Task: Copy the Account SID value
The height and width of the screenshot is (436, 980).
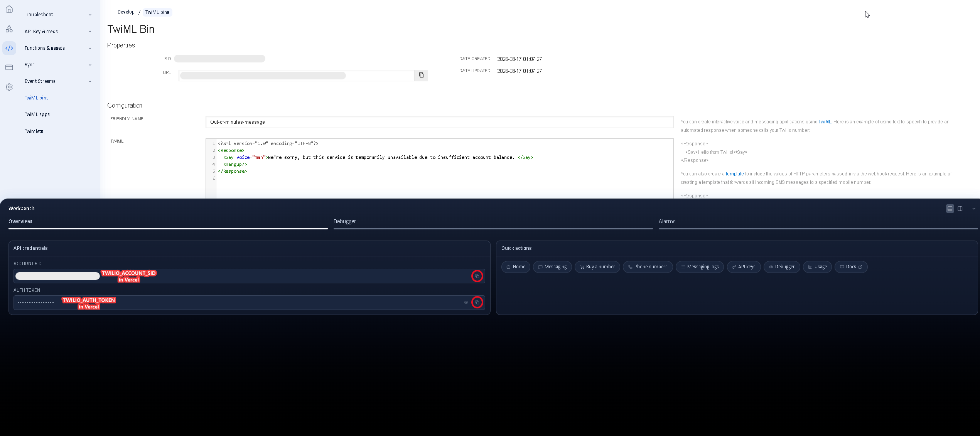Action: (x=477, y=276)
